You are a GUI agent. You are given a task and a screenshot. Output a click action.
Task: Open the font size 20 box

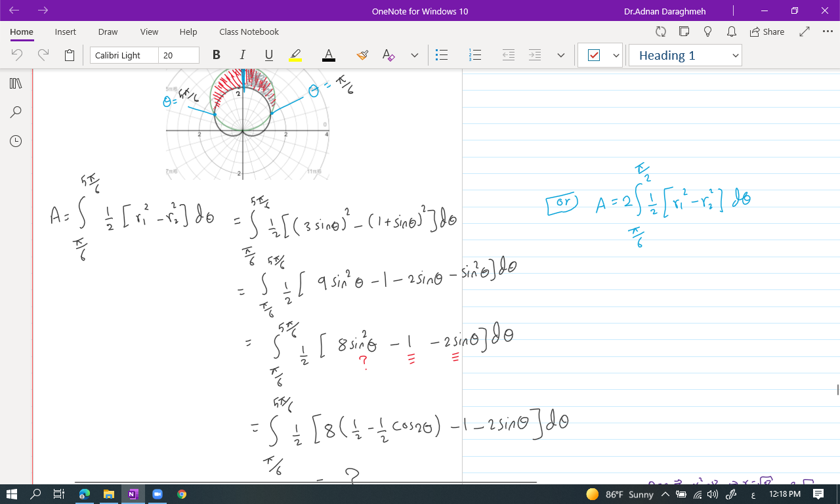(x=178, y=56)
